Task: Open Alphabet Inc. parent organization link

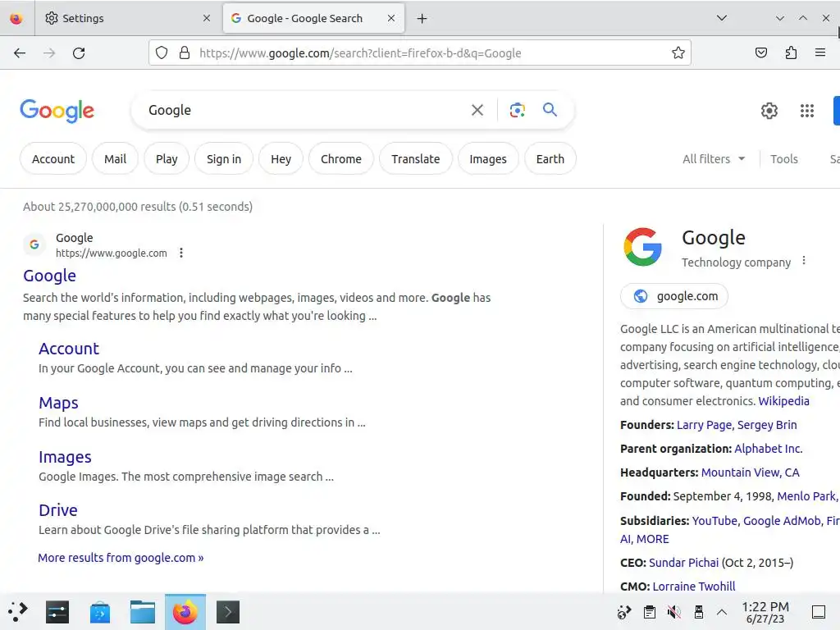Action: click(x=768, y=449)
